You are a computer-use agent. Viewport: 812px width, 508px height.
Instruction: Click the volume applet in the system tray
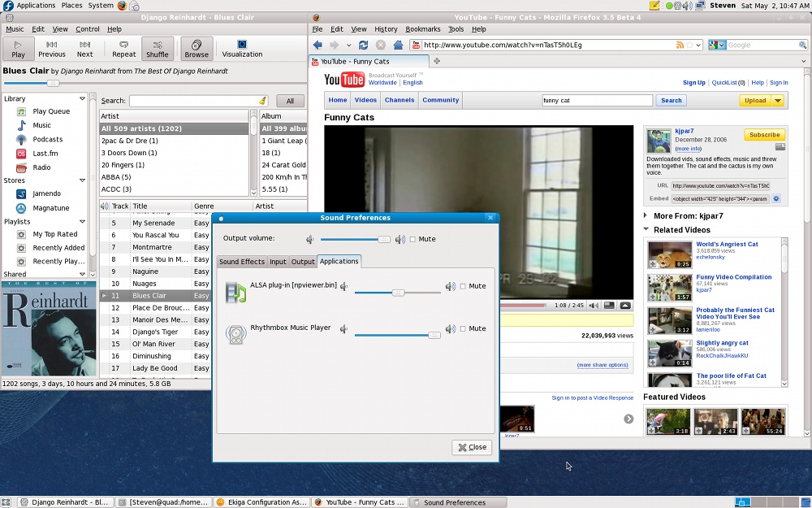tap(687, 6)
